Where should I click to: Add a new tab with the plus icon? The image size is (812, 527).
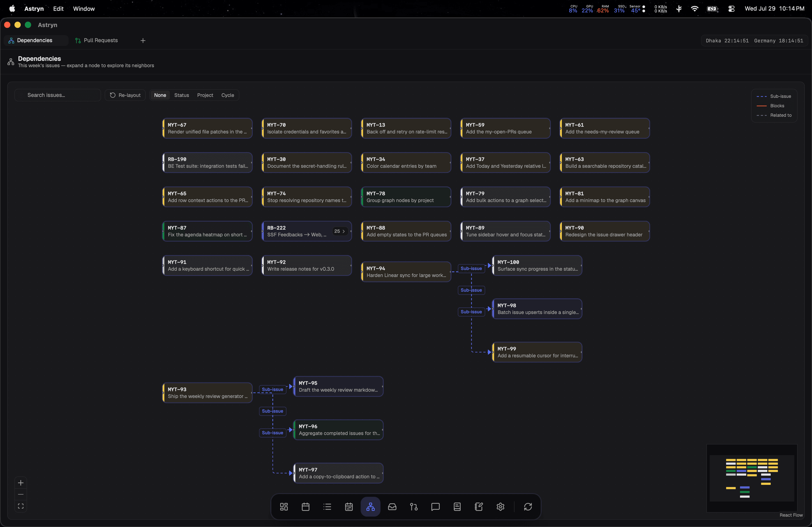point(143,41)
